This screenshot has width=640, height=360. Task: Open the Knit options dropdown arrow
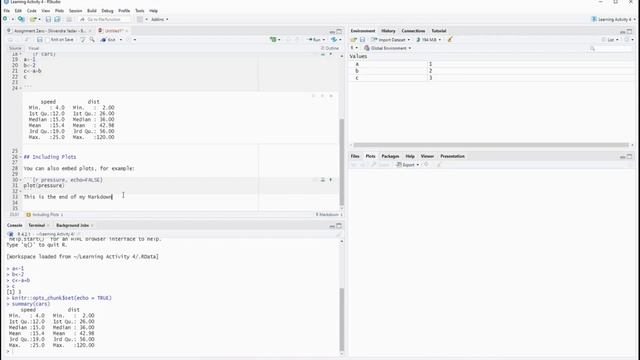pyautogui.click(x=121, y=40)
